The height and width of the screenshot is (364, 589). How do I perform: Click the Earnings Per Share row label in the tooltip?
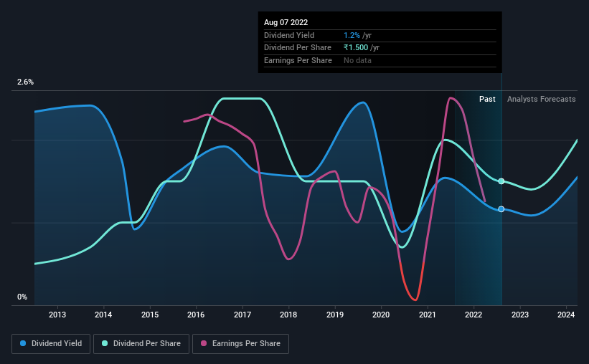(298, 60)
